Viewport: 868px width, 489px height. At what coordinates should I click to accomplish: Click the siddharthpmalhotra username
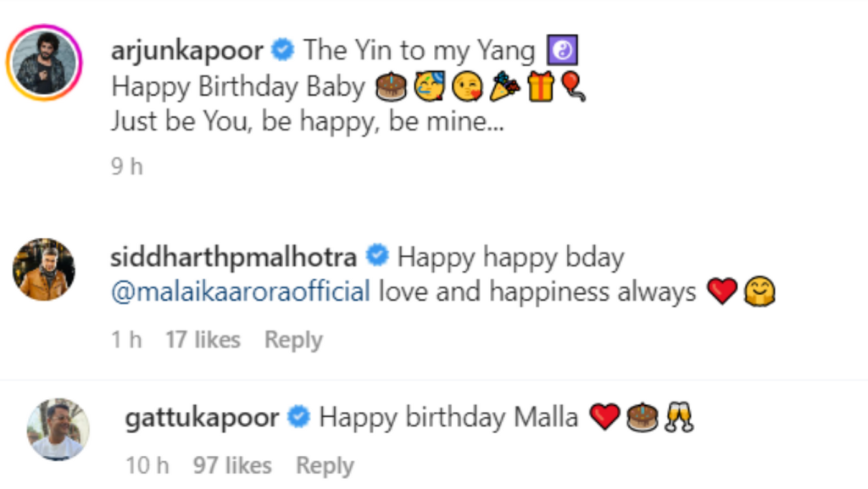point(233,258)
